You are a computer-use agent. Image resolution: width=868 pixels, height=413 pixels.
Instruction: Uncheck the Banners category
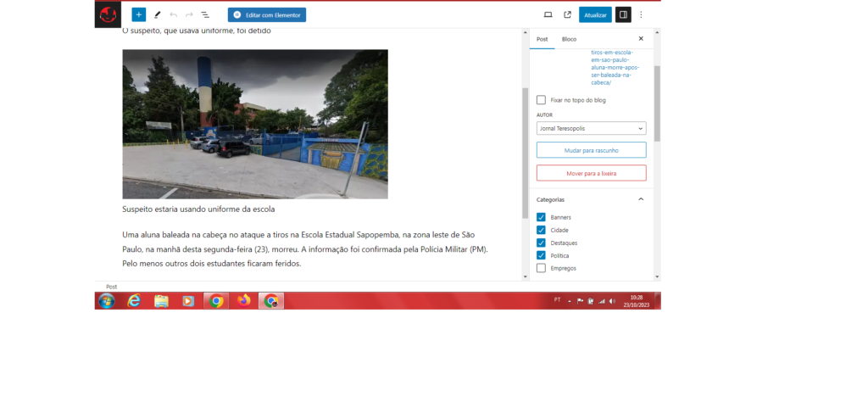pos(541,217)
